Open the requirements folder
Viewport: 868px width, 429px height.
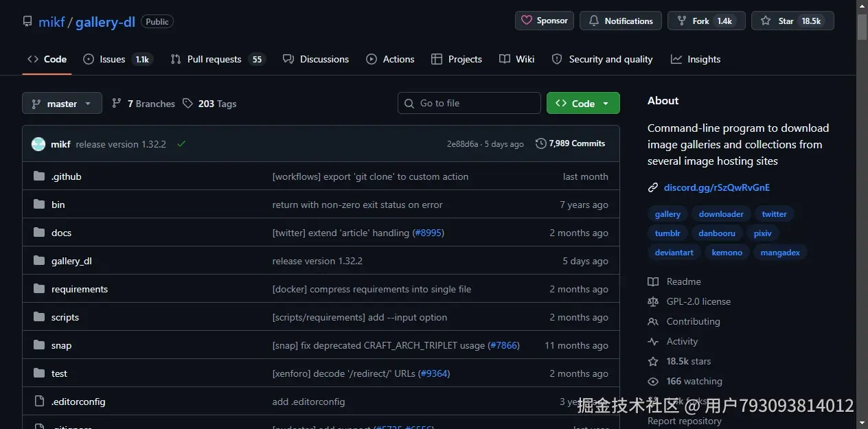(x=80, y=289)
